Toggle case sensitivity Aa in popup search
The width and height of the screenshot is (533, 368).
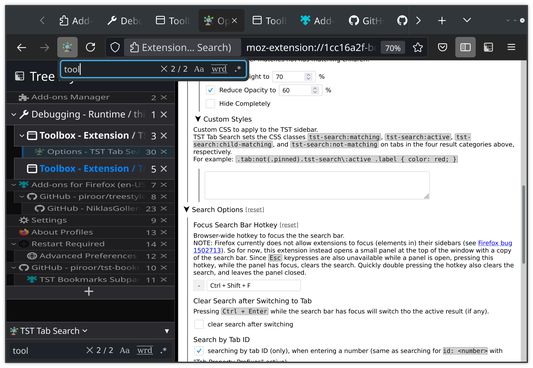click(x=199, y=69)
